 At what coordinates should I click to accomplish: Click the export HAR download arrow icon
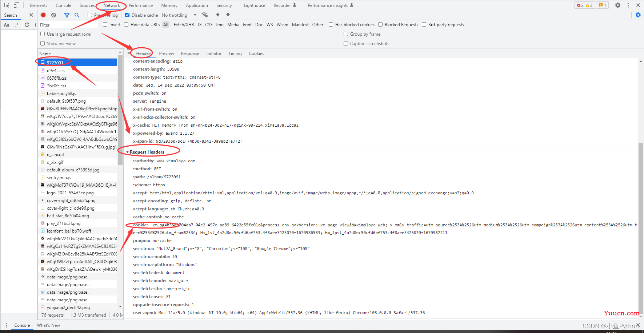[x=228, y=15]
